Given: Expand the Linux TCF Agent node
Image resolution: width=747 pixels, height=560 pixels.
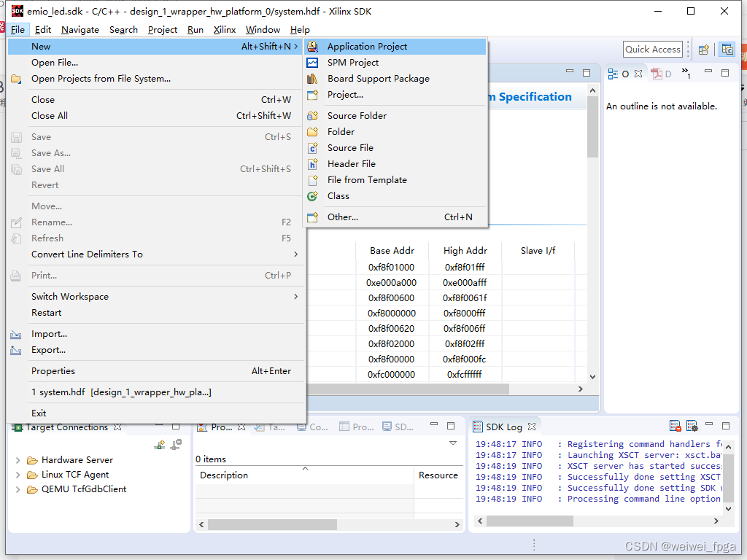Looking at the screenshot, I should pyautogui.click(x=18, y=475).
